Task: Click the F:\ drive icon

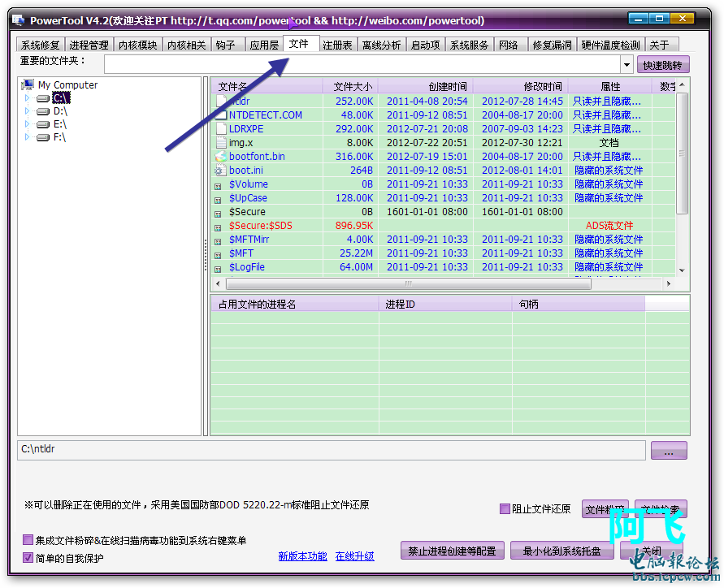Action: tap(43, 137)
